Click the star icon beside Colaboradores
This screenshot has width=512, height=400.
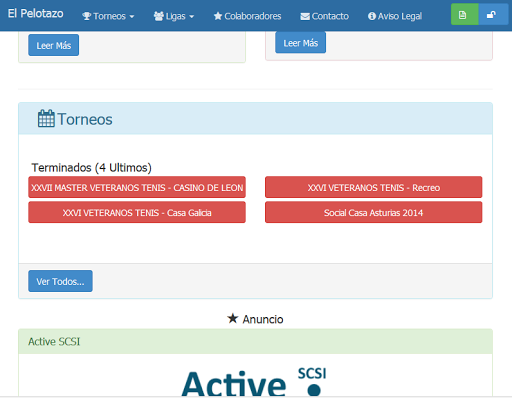[218, 16]
